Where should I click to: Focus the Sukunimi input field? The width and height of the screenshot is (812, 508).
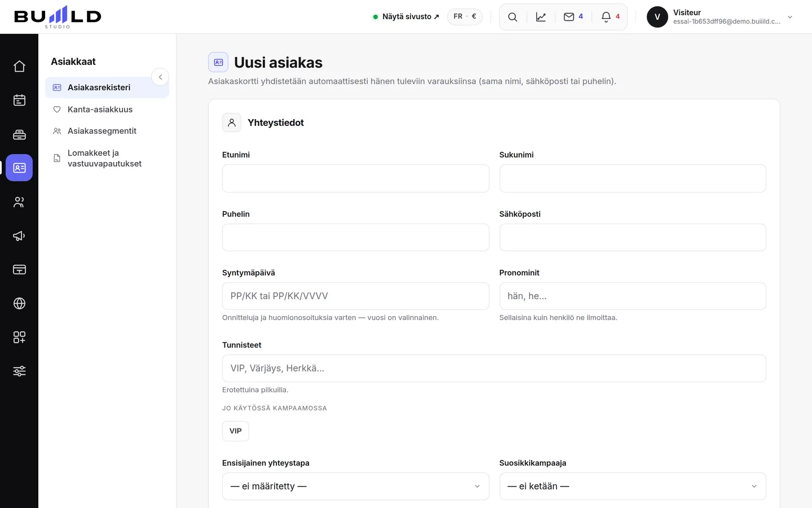tap(633, 178)
